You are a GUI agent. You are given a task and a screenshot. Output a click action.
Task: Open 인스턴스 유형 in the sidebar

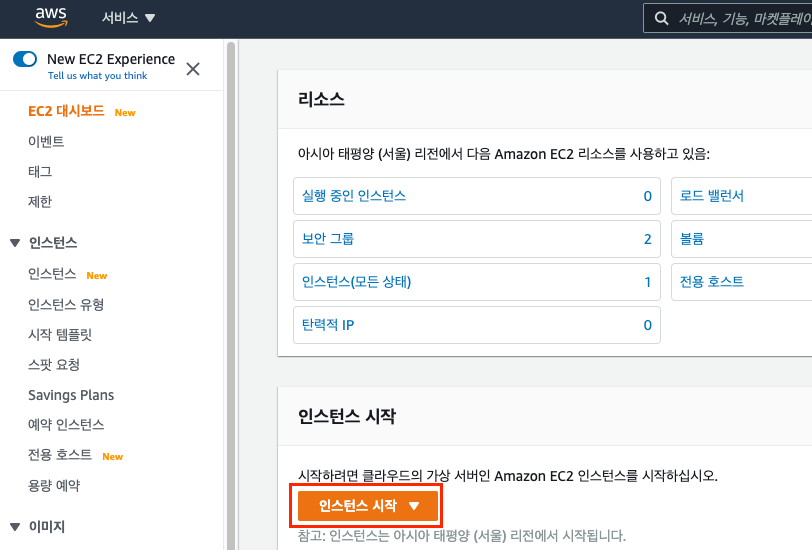click(66, 305)
